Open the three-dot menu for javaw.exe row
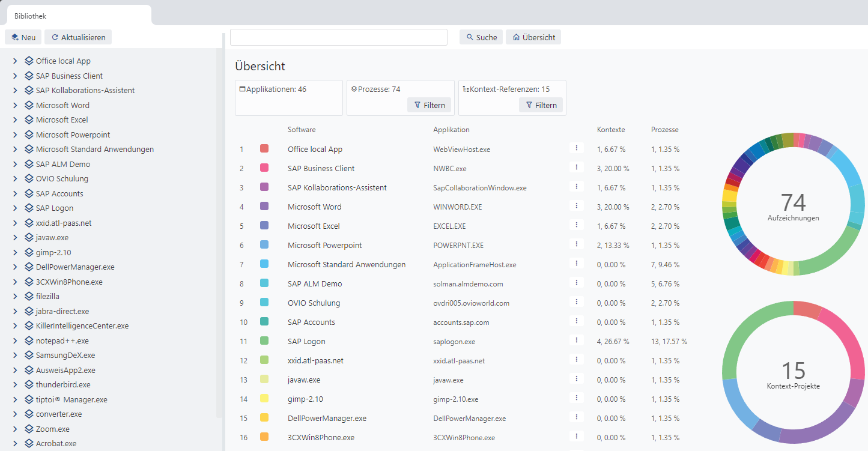This screenshot has width=868, height=451. (x=576, y=378)
